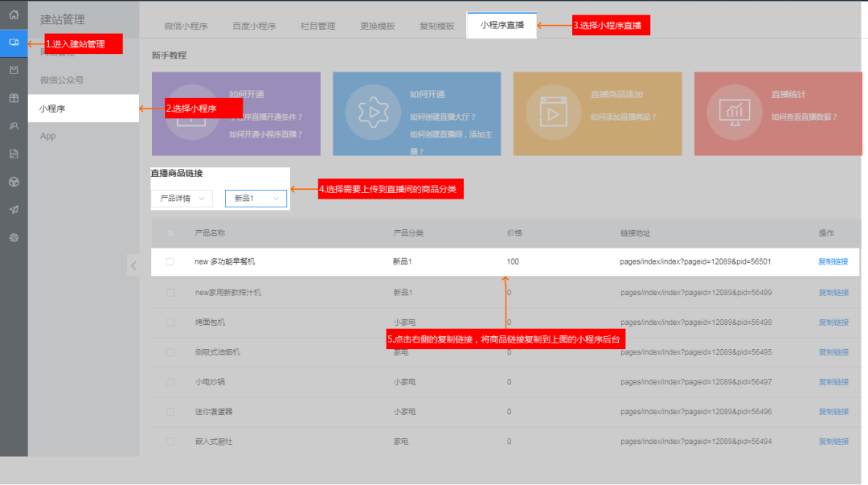Click the gift box icon in sidebar
The image size is (868, 485).
tap(13, 98)
